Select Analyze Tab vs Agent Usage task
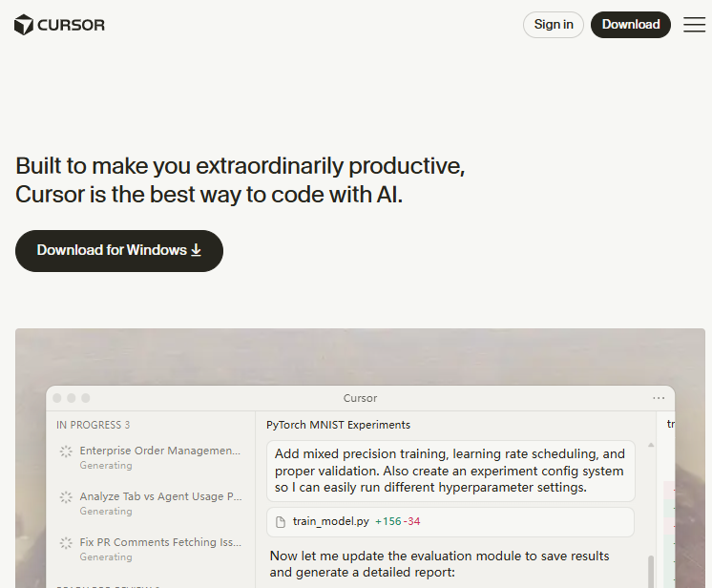Screen dimensions: 712x588 point(160,496)
